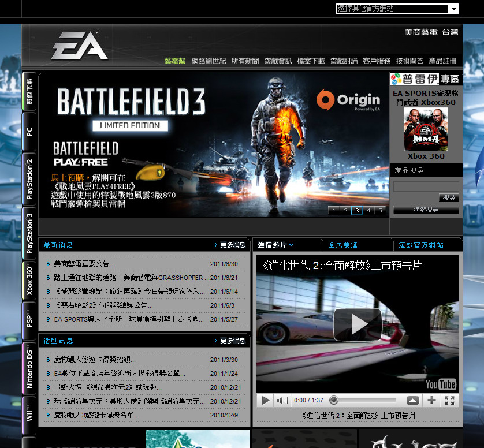
Task: Open 更多消息 link in 最新消息 section
Action: pyautogui.click(x=230, y=245)
